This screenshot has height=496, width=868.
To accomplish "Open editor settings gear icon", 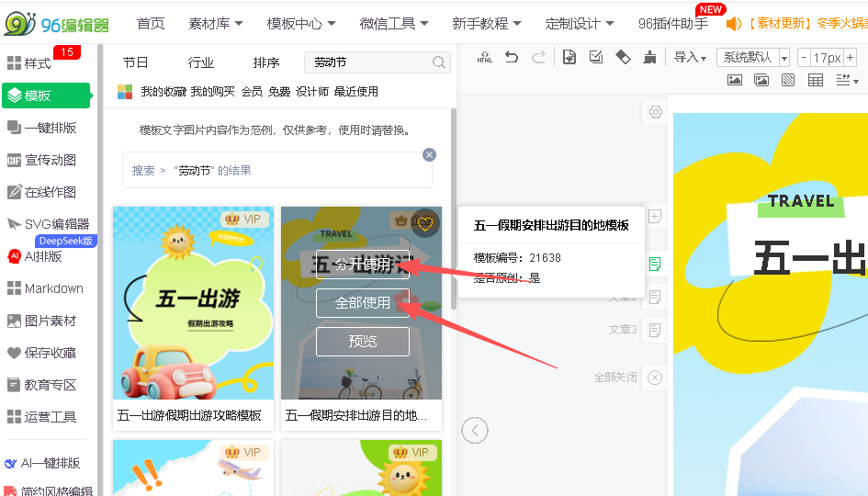I will (655, 112).
